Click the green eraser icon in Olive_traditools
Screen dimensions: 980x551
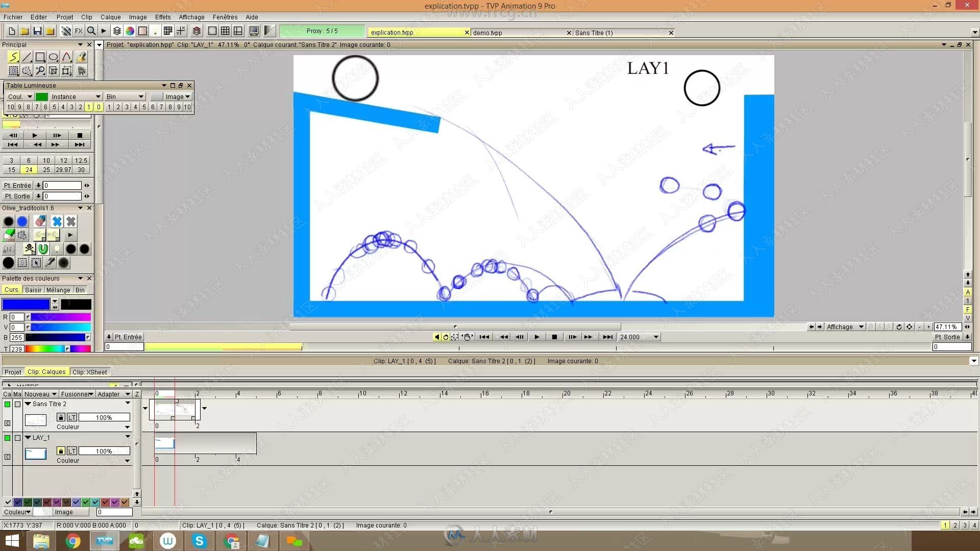pos(9,235)
